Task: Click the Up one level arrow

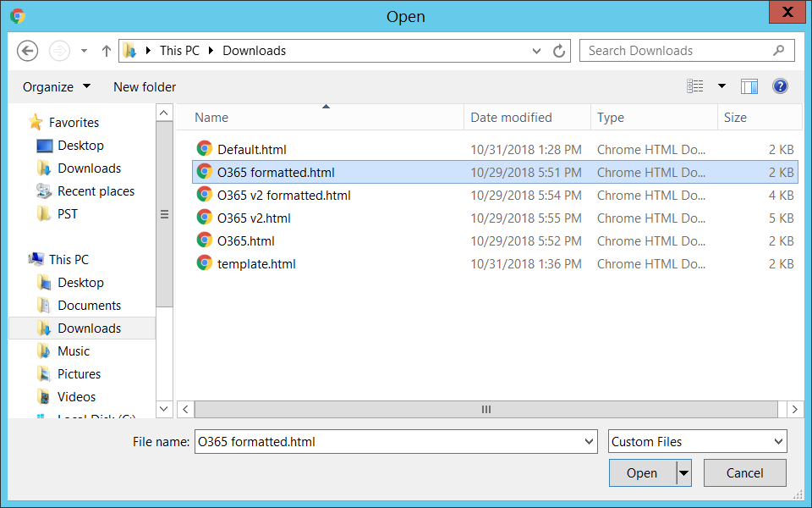Action: 107,51
